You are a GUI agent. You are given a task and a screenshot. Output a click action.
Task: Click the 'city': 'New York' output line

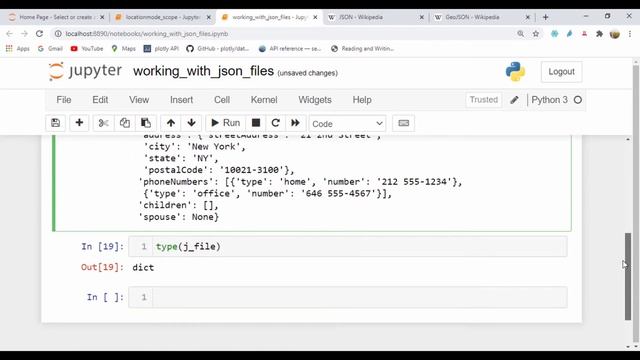pos(194,147)
